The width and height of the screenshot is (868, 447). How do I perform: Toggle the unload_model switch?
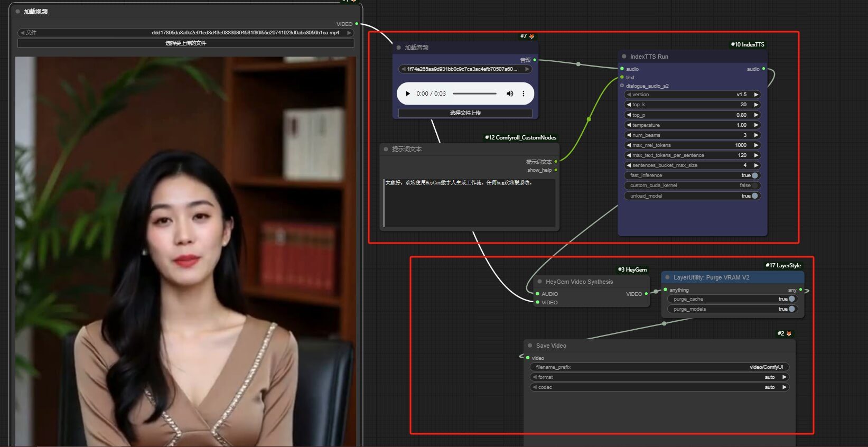click(x=755, y=195)
